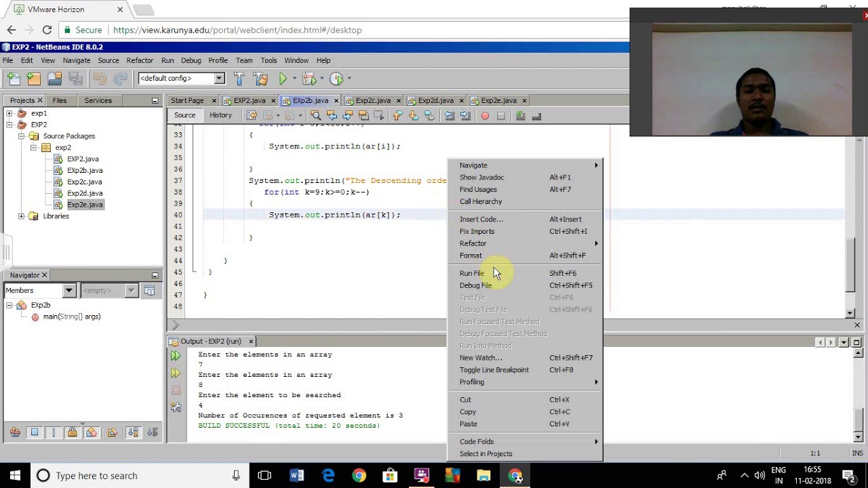868x488 pixels.
Task: Click the Open Project toolbar icon
Action: tap(54, 79)
